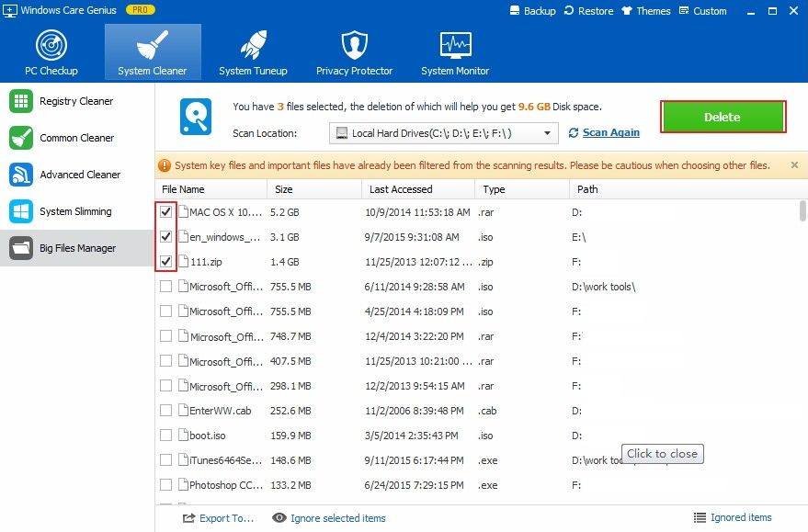The width and height of the screenshot is (808, 532).
Task: Switch to Registry Cleaner section
Action: (77, 101)
